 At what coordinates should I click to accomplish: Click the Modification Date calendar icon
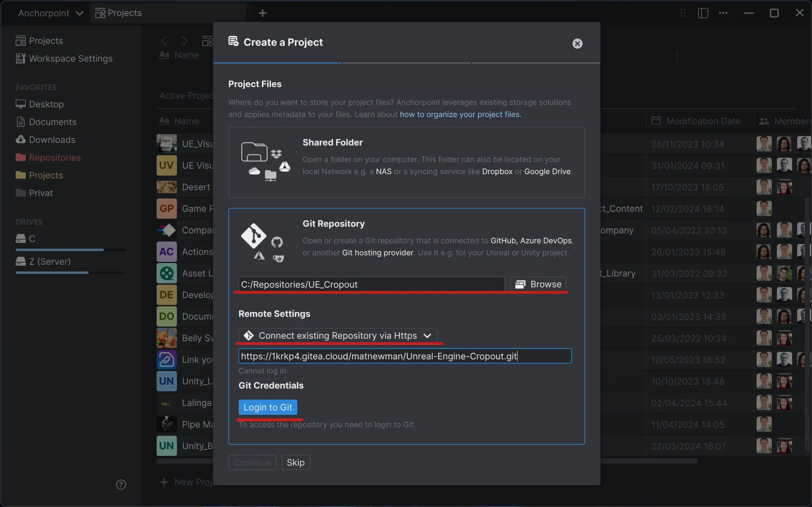[655, 121]
